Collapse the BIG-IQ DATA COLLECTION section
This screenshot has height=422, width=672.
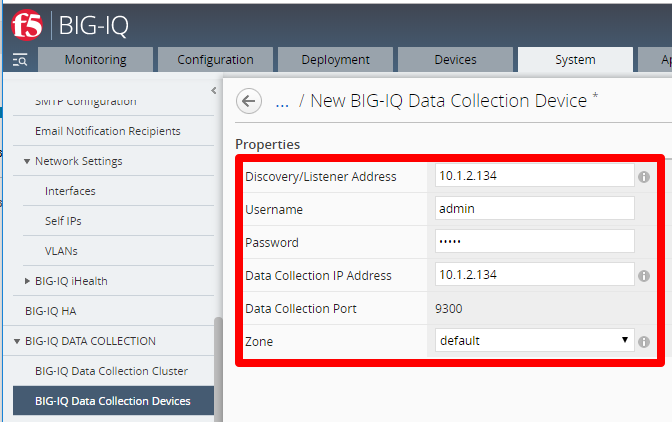pos(17,341)
